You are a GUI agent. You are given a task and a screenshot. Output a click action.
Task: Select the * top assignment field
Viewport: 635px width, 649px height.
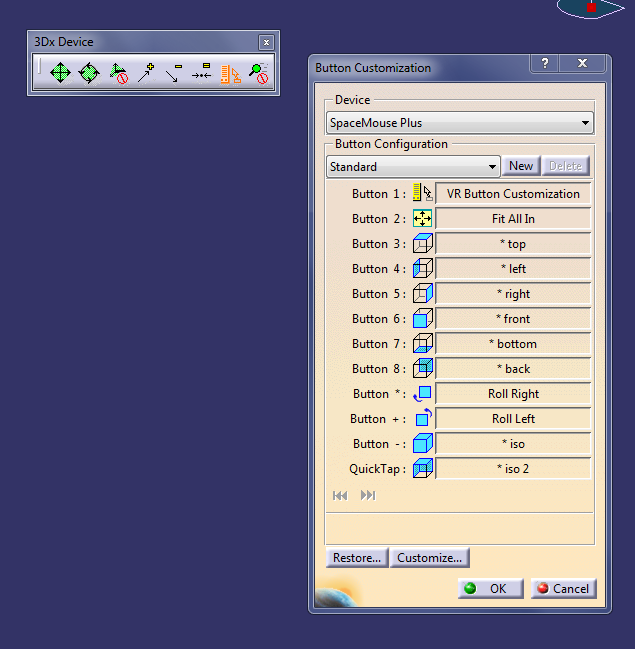coord(513,244)
